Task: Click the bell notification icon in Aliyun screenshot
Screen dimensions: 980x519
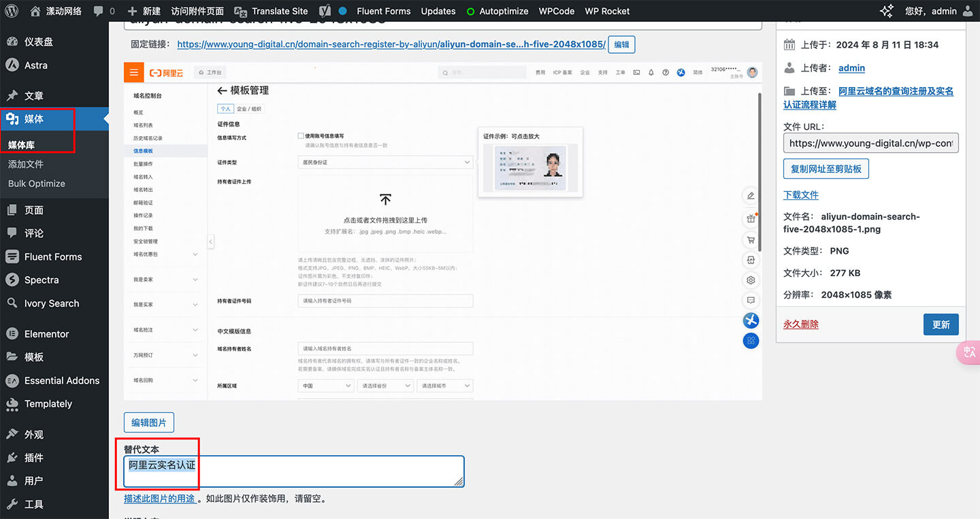Action: pyautogui.click(x=651, y=72)
